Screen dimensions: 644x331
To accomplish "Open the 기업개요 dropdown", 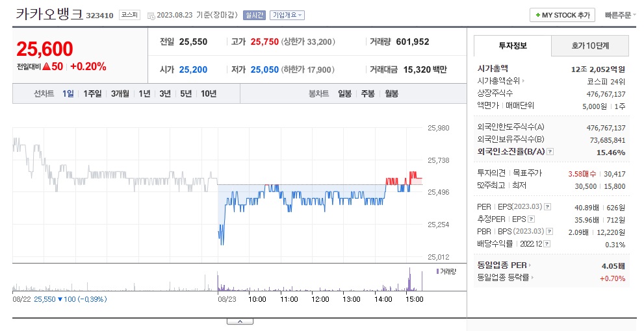I will [287, 15].
